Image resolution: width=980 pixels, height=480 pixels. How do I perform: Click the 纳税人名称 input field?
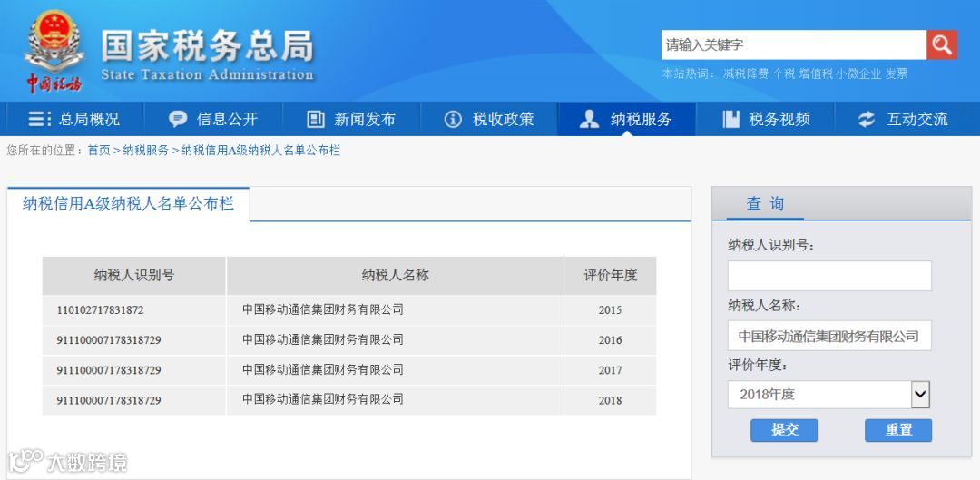(829, 336)
